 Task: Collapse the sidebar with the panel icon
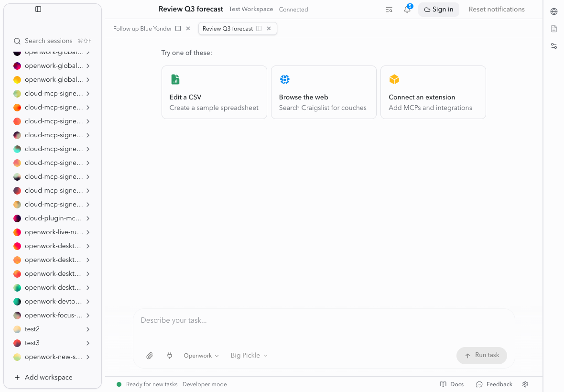point(38,9)
